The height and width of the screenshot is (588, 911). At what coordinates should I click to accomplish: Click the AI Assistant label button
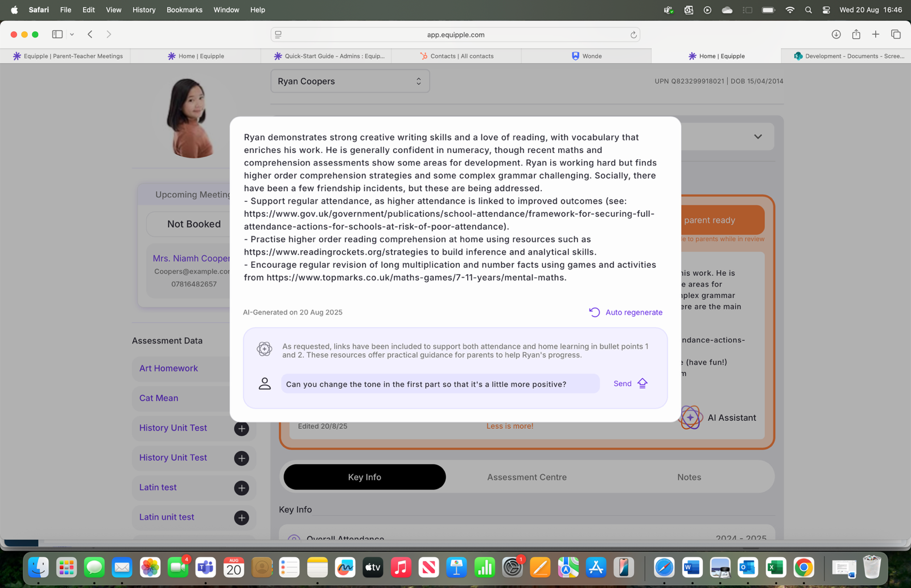(x=732, y=417)
